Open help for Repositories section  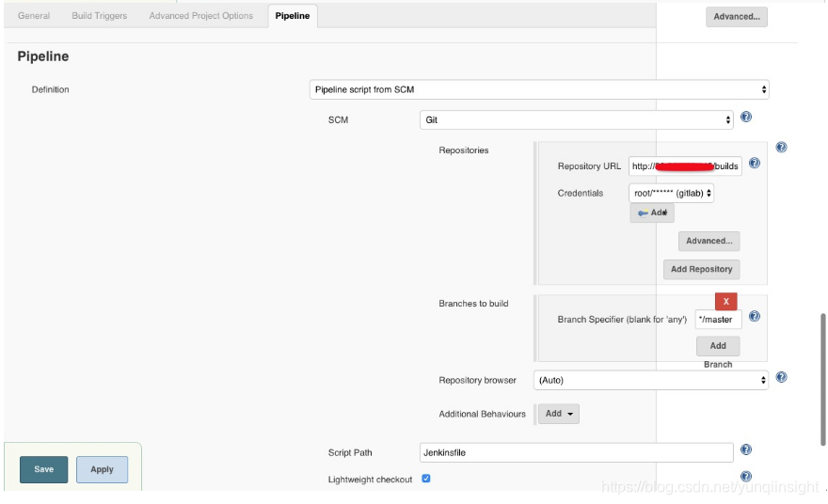point(781,148)
